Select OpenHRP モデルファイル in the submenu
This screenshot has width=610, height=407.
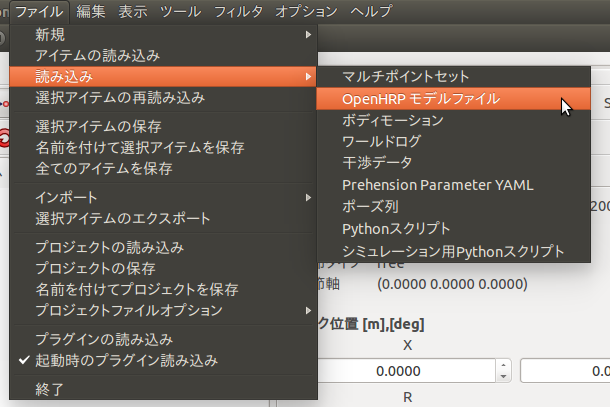click(x=420, y=98)
